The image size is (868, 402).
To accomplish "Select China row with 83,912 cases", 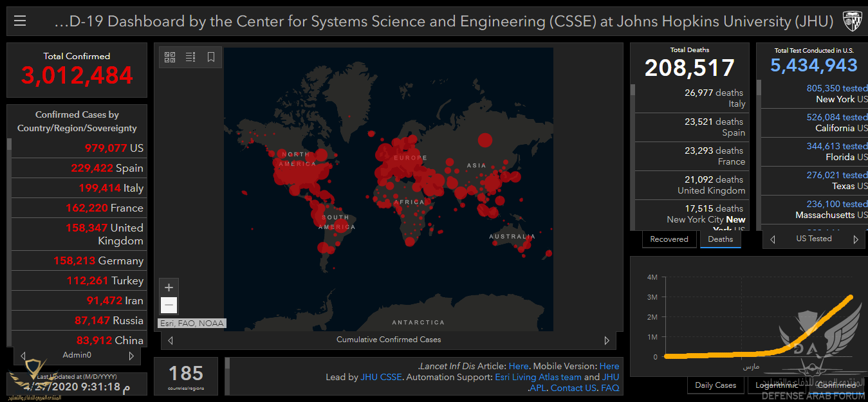I will coord(79,339).
